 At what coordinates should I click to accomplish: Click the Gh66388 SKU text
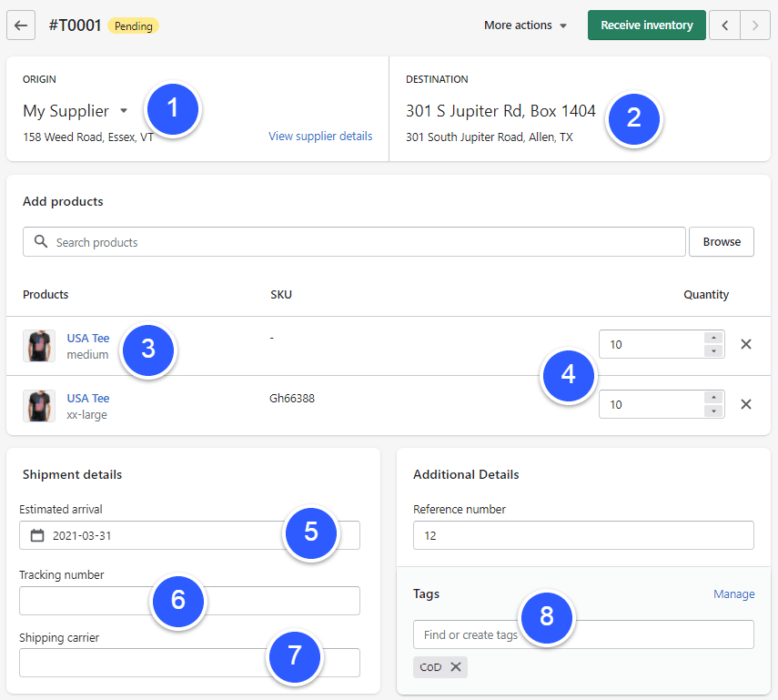click(292, 398)
